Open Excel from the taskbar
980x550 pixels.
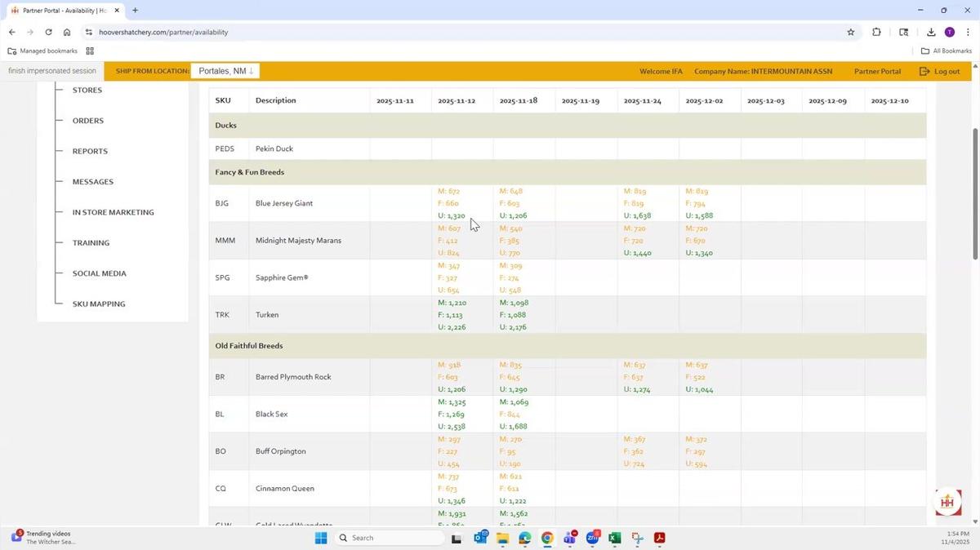614,538
